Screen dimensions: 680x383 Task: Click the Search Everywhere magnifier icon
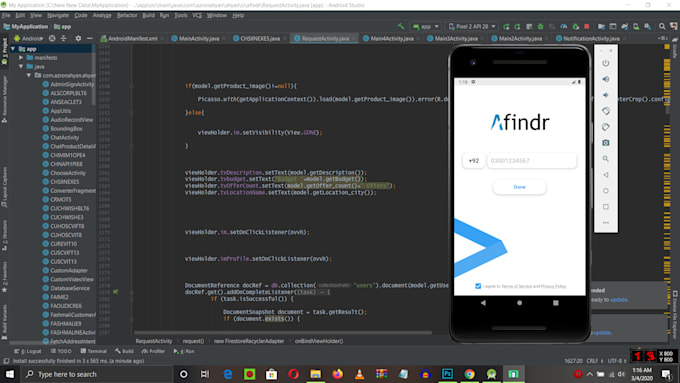coord(662,26)
